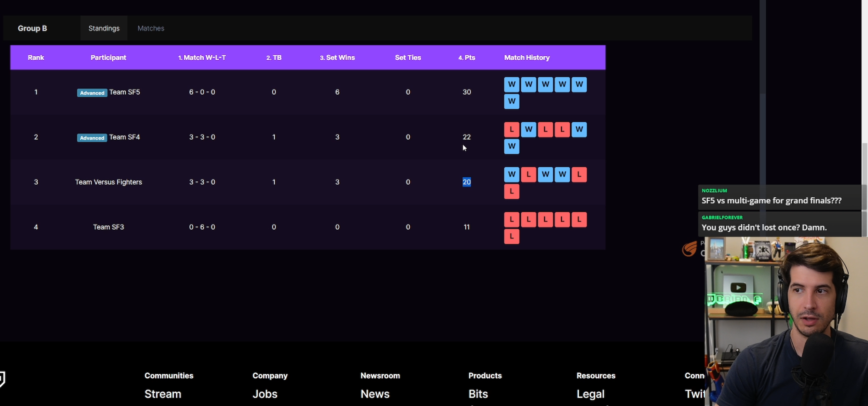
Task: Click the Newsroom footer heading
Action: click(380, 375)
